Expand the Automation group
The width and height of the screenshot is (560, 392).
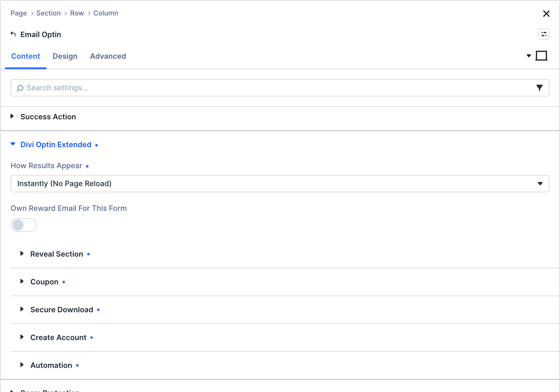[285, 365]
